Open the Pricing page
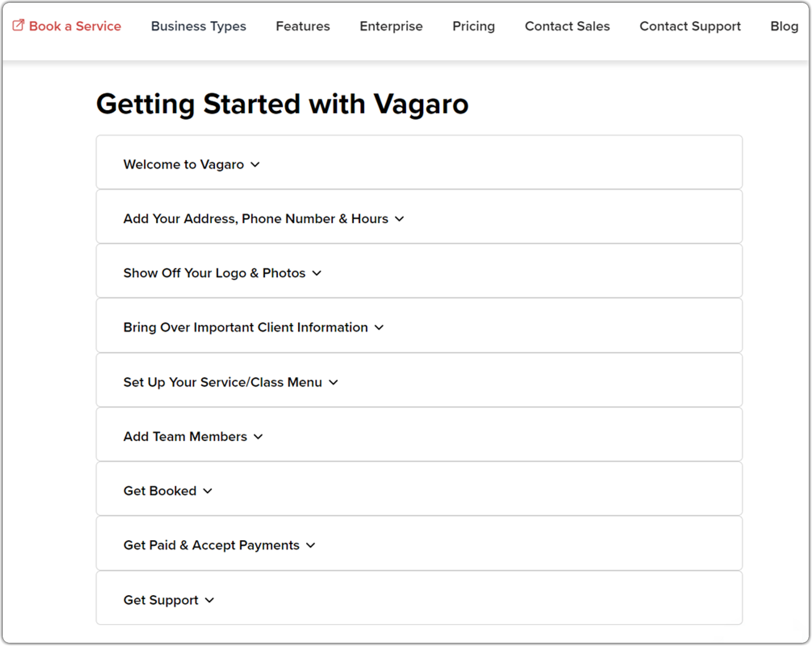The image size is (812, 646). tap(474, 26)
